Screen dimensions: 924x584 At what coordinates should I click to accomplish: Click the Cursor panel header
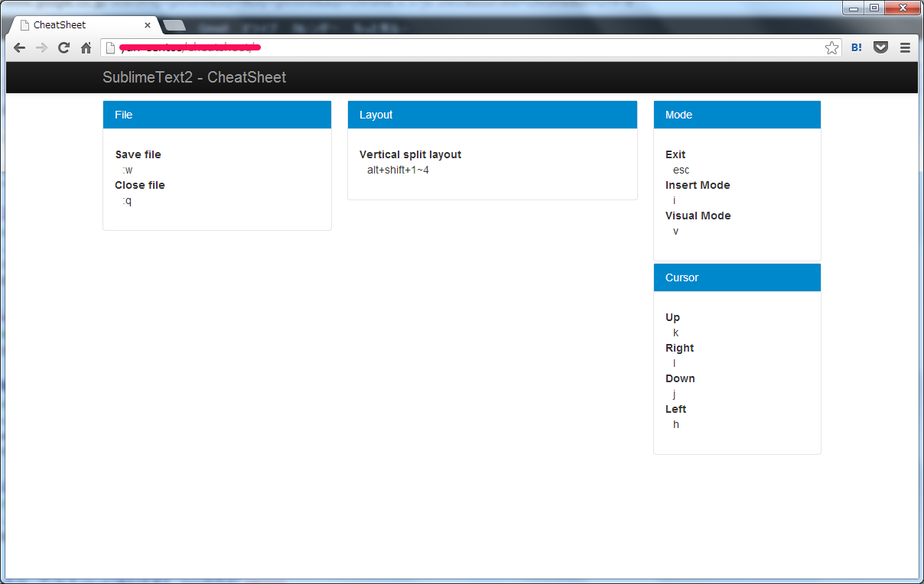[x=737, y=277]
